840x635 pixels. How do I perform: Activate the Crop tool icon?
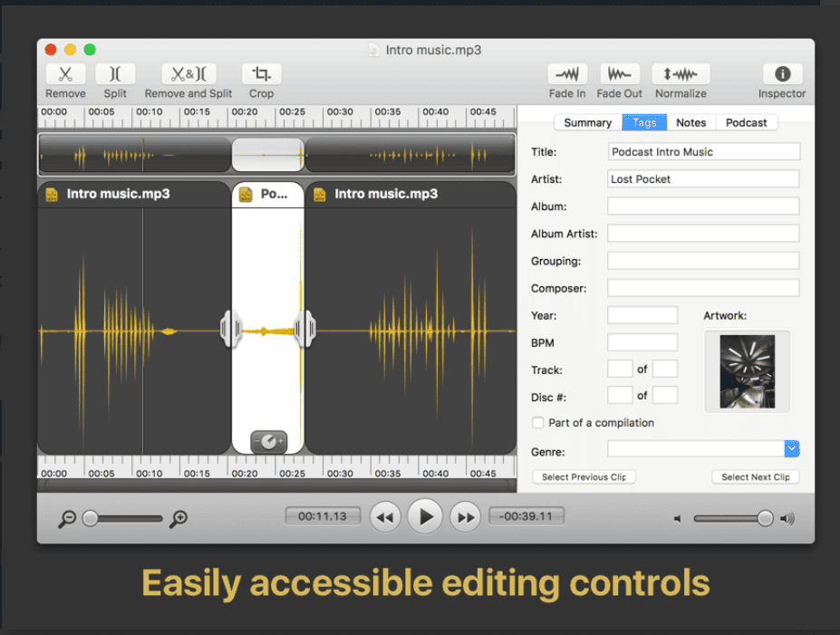pos(262,74)
